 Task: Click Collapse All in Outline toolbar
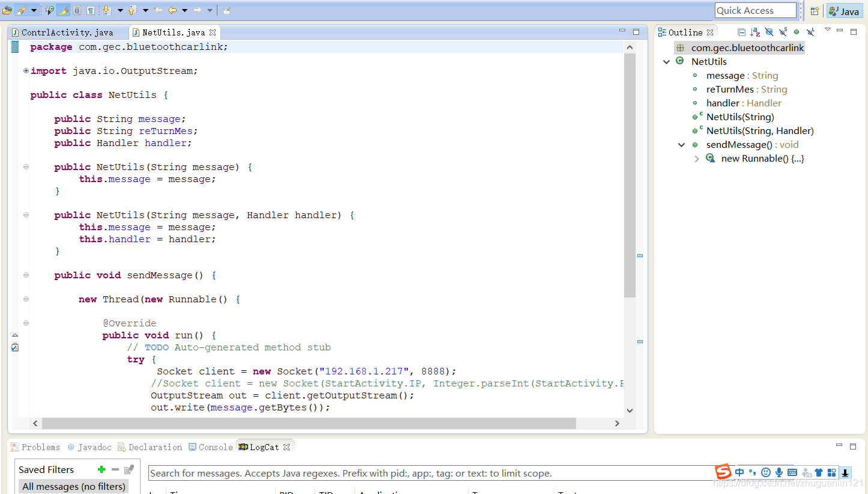(x=742, y=32)
